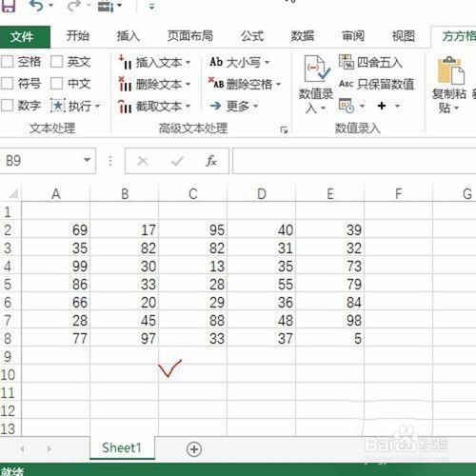Redo the last undone action
476x476 pixels.
coord(73,6)
